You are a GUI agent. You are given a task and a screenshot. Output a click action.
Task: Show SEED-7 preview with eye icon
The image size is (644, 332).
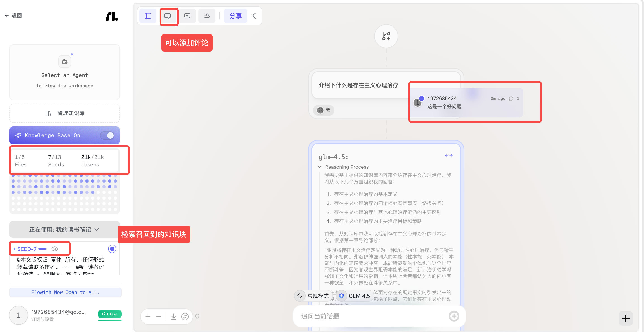pyautogui.click(x=55, y=249)
